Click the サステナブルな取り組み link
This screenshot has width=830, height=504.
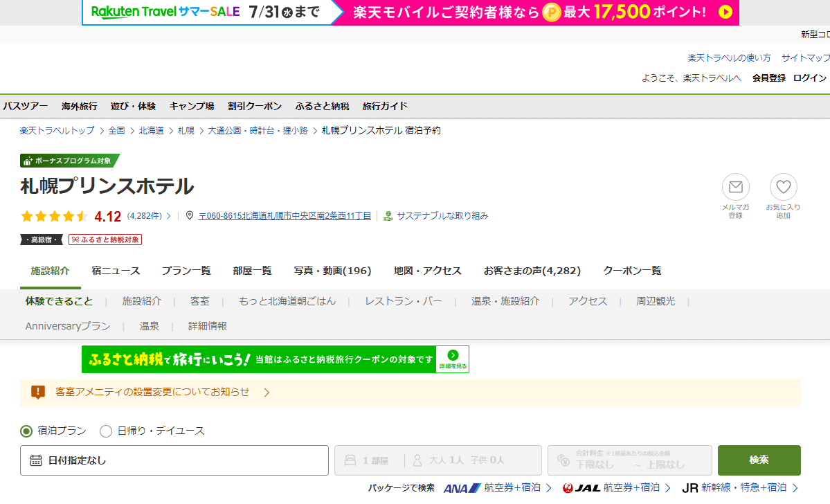pos(442,216)
